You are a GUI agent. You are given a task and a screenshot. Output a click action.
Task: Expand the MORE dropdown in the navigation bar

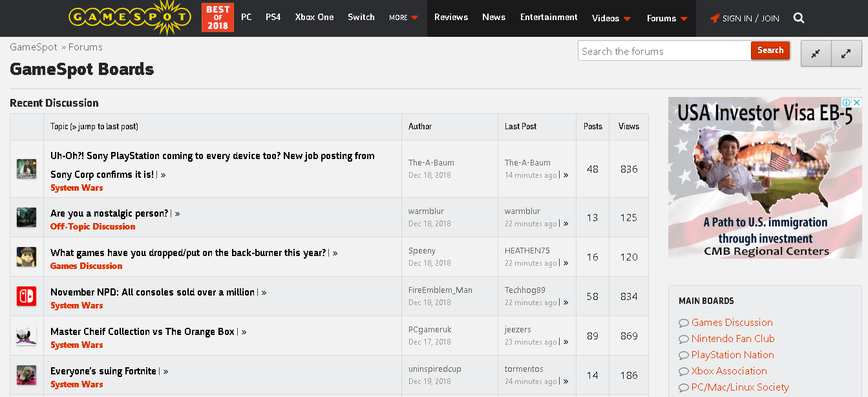click(404, 17)
